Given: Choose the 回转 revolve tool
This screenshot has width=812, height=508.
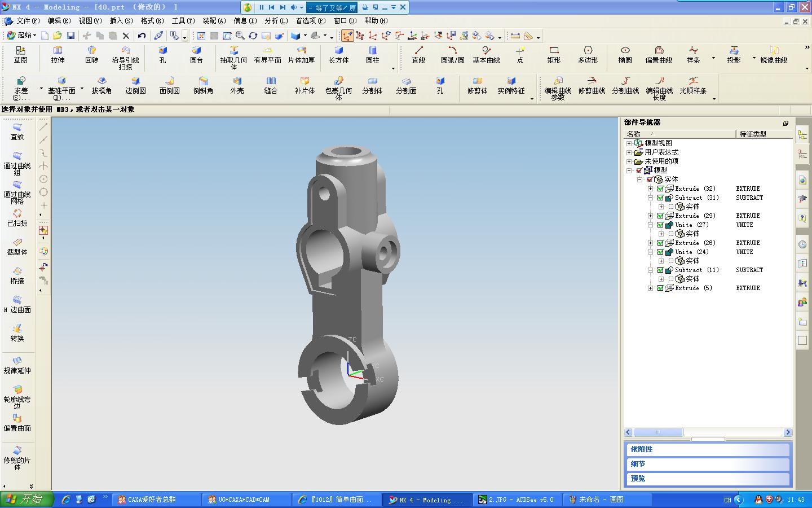Looking at the screenshot, I should coord(91,55).
